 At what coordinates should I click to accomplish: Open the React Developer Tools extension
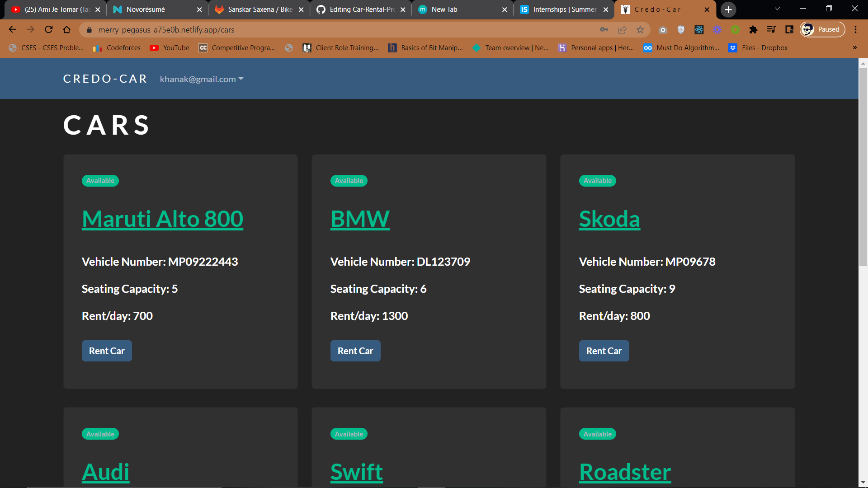pos(699,30)
